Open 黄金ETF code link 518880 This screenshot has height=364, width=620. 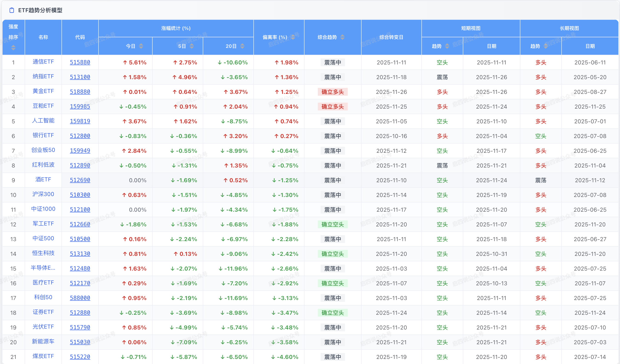click(80, 92)
